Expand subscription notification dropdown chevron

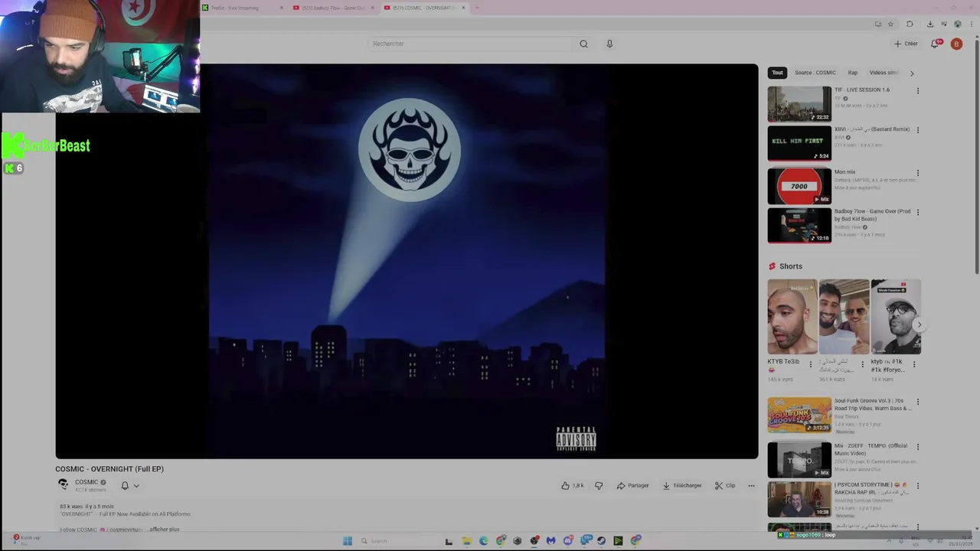(136, 485)
